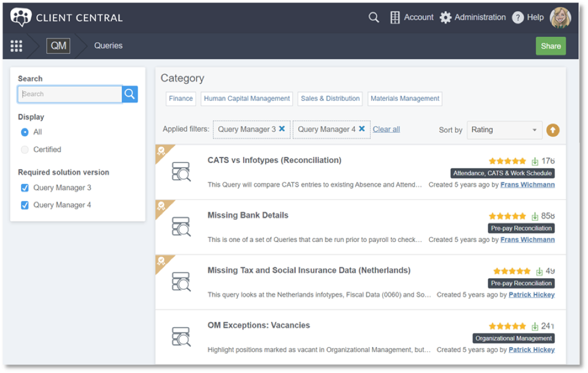
Task: Open the apps grid launcher icon
Action: [x=16, y=46]
